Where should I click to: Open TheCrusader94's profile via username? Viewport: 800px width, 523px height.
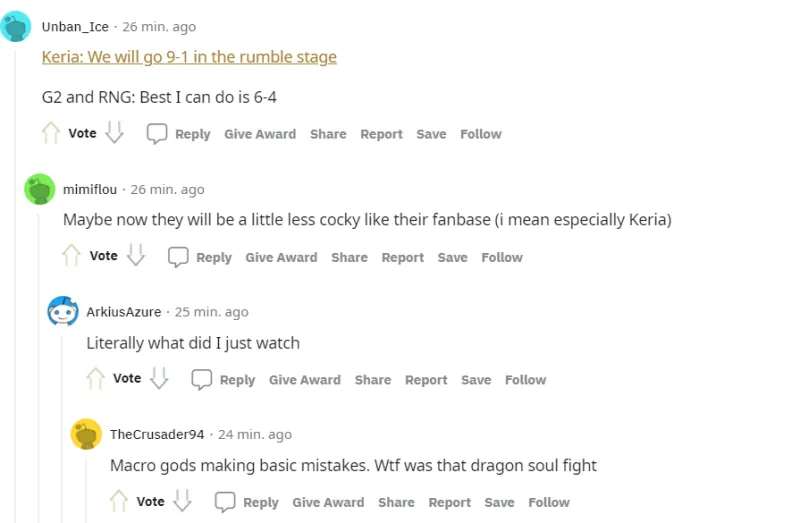[x=157, y=434]
